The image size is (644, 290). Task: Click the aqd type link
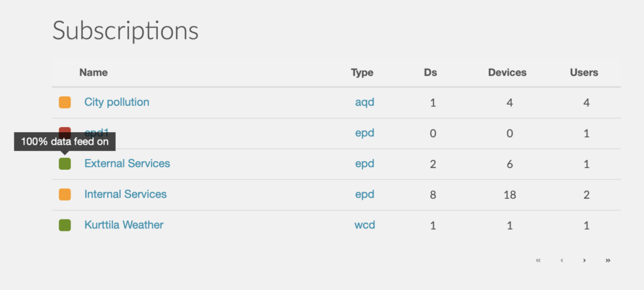point(365,103)
